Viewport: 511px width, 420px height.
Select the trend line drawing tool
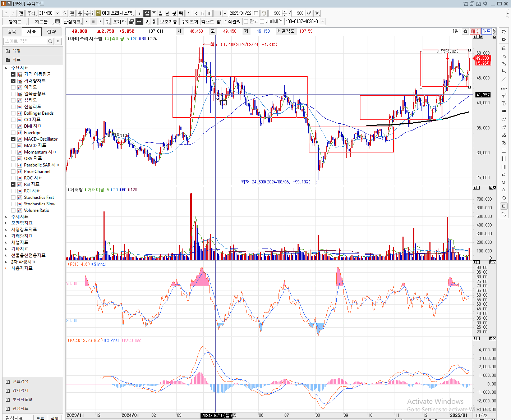[504, 80]
